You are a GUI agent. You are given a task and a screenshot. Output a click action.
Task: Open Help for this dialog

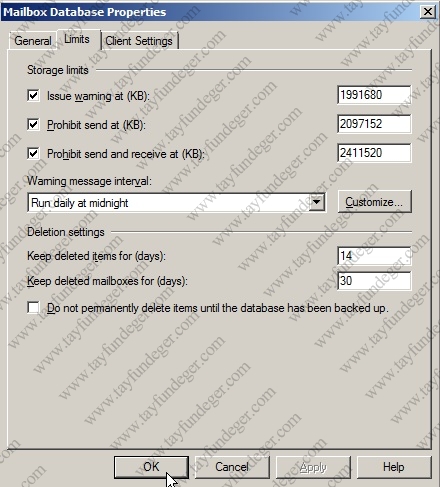(x=394, y=467)
